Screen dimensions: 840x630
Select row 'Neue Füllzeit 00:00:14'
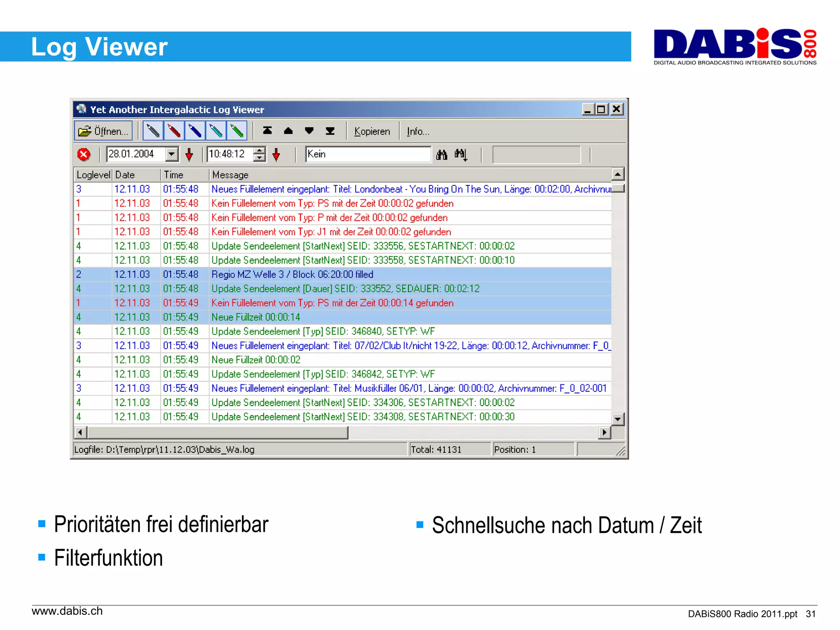click(342, 317)
